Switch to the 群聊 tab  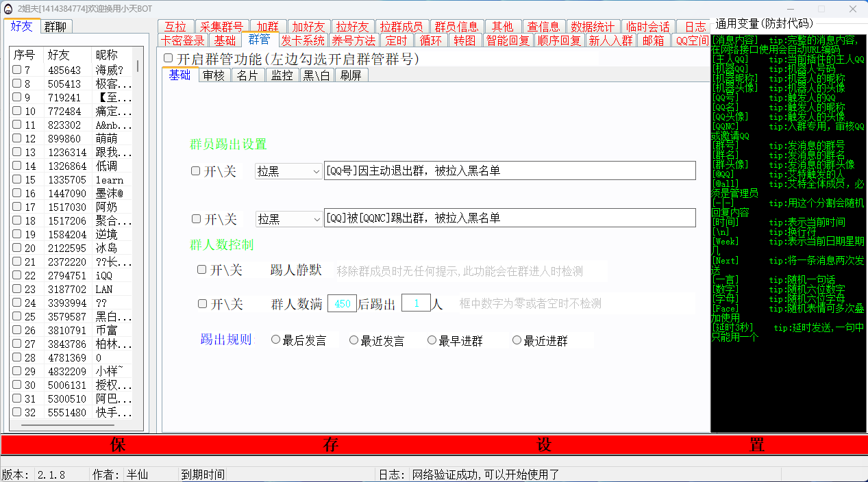click(x=56, y=27)
